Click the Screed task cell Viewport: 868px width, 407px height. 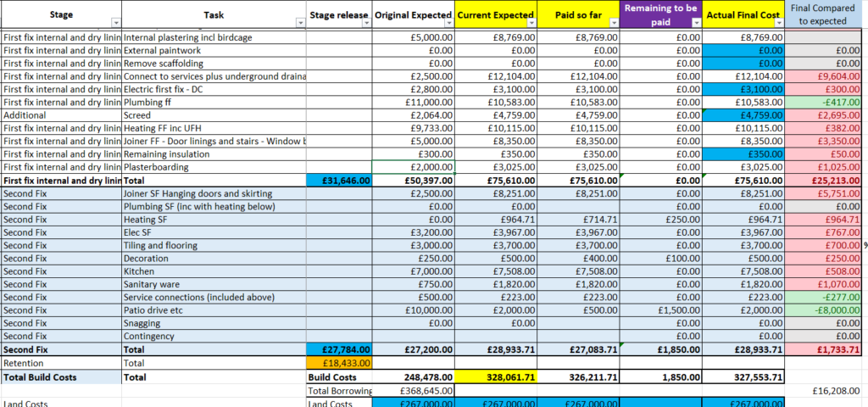coord(214,115)
